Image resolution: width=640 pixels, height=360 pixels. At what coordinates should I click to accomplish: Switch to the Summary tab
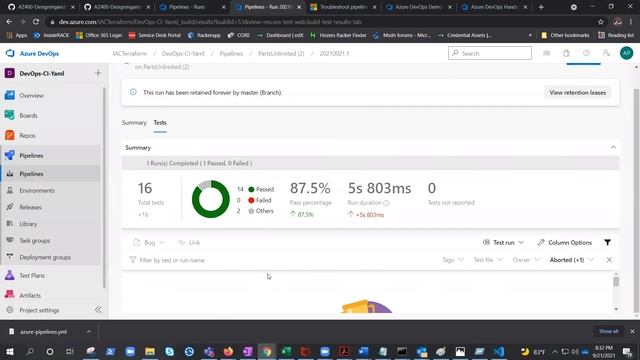coord(134,122)
